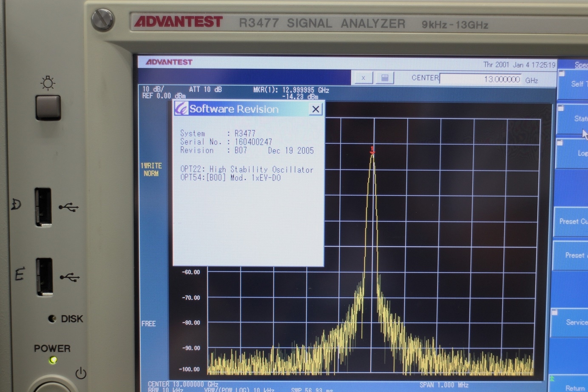
Task: Select the Self Test softkey
Action: [573, 85]
